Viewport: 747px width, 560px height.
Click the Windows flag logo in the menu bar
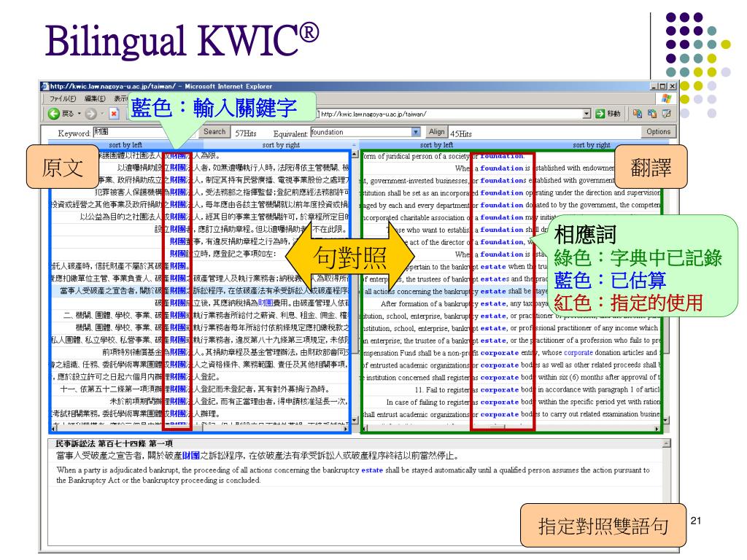pos(667,98)
